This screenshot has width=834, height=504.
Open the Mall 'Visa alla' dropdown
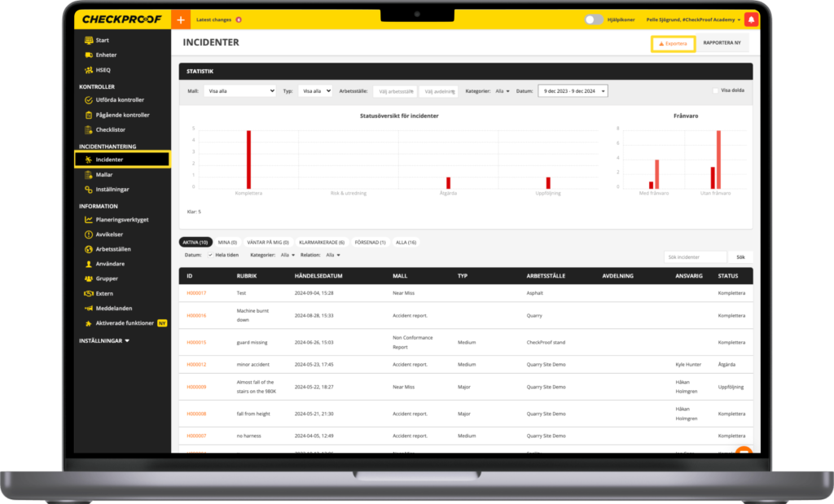[239, 91]
